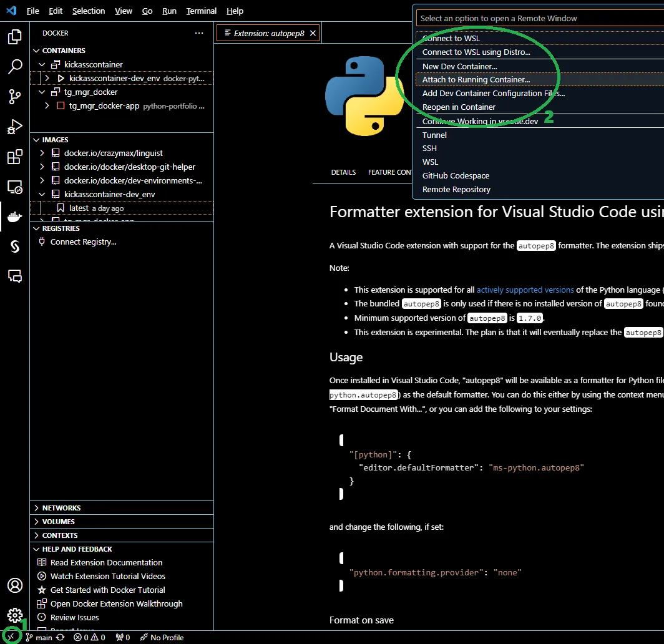The height and width of the screenshot is (644, 664).
Task: Open the Extensions view
Action: (x=15, y=157)
